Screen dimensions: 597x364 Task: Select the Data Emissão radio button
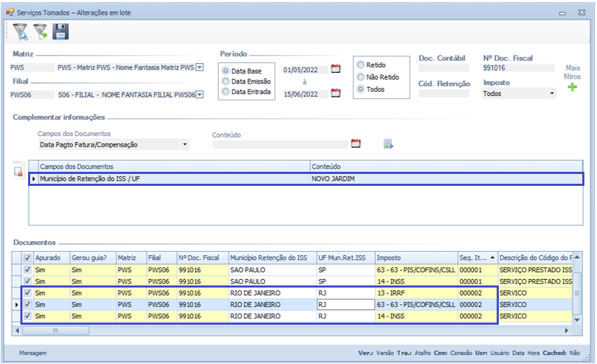pos(226,81)
